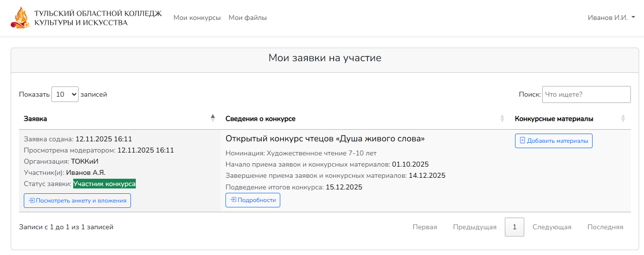Click the Следующая pagination link
The image size is (644, 255).
point(552,227)
